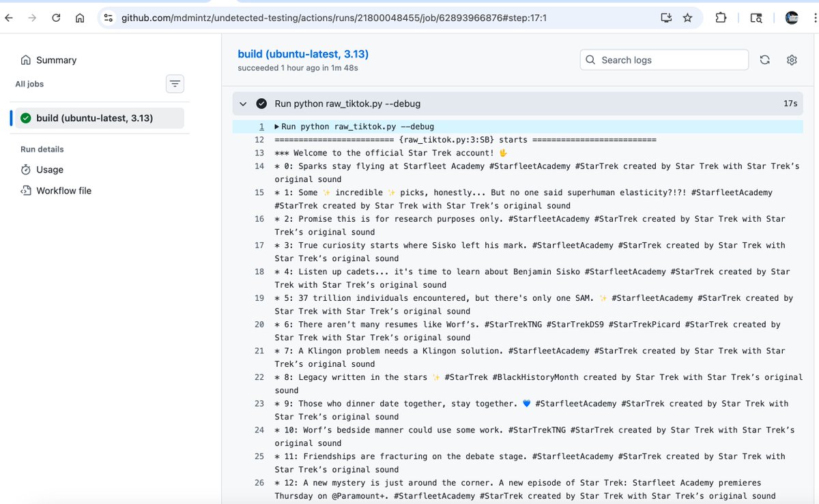
Task: Click log line number 13
Action: click(259, 153)
